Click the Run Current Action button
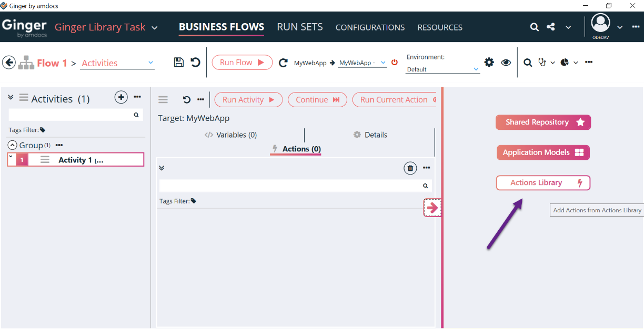This screenshot has height=329, width=644. 395,100
